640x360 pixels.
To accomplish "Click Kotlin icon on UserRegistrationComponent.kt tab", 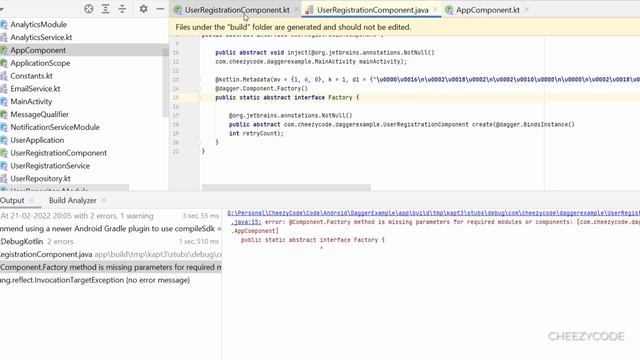I will click(x=178, y=10).
